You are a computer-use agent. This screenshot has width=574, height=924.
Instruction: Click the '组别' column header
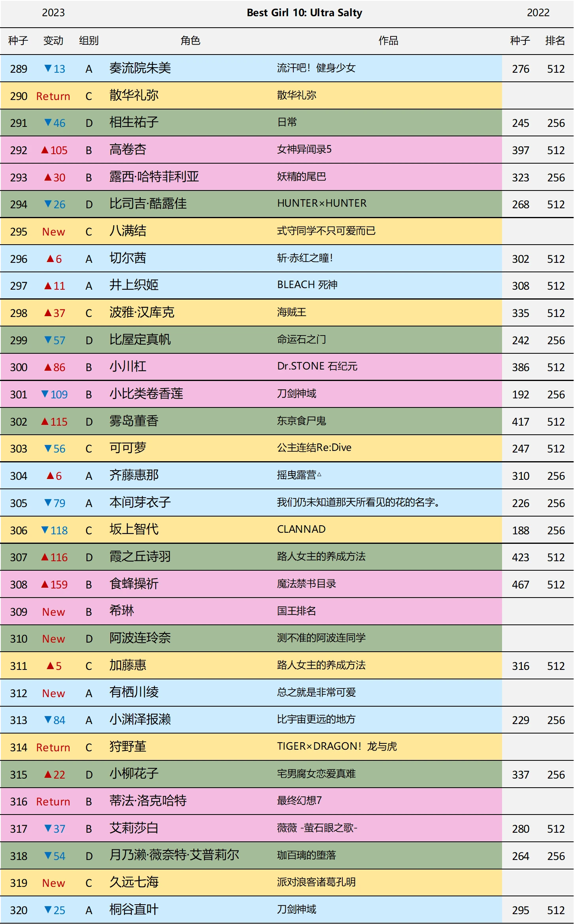tap(89, 40)
